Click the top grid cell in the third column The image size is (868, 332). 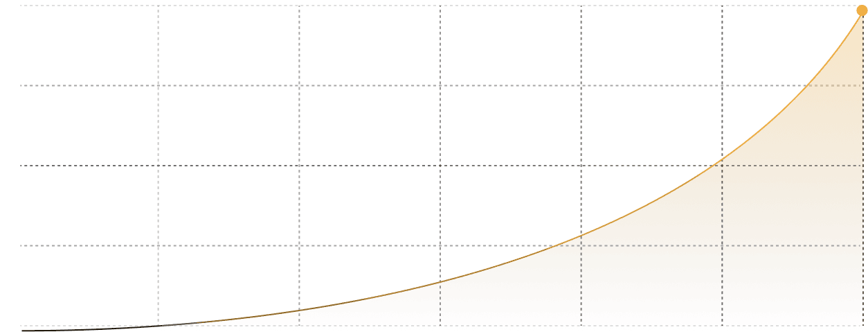click(x=370, y=46)
